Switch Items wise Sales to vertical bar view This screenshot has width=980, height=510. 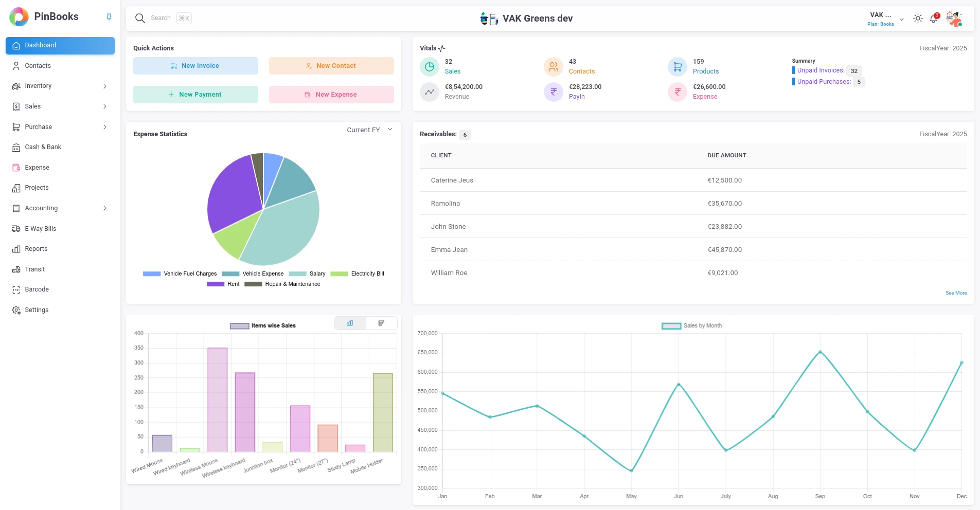tap(350, 323)
